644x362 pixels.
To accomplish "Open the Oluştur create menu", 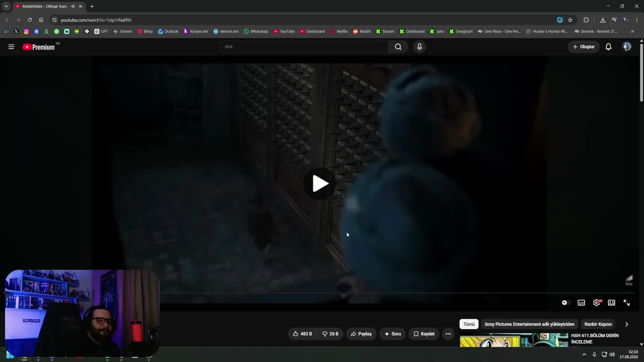I will tap(584, 47).
